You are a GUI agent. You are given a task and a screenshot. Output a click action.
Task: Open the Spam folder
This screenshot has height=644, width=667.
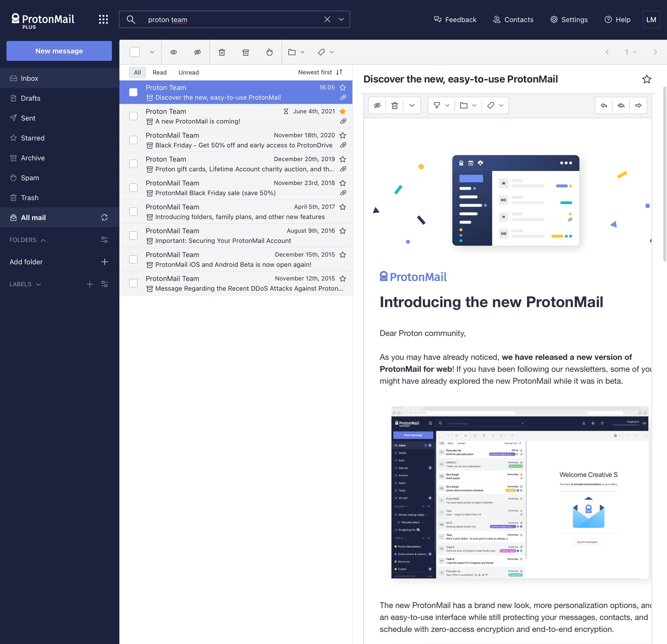[x=60, y=178]
